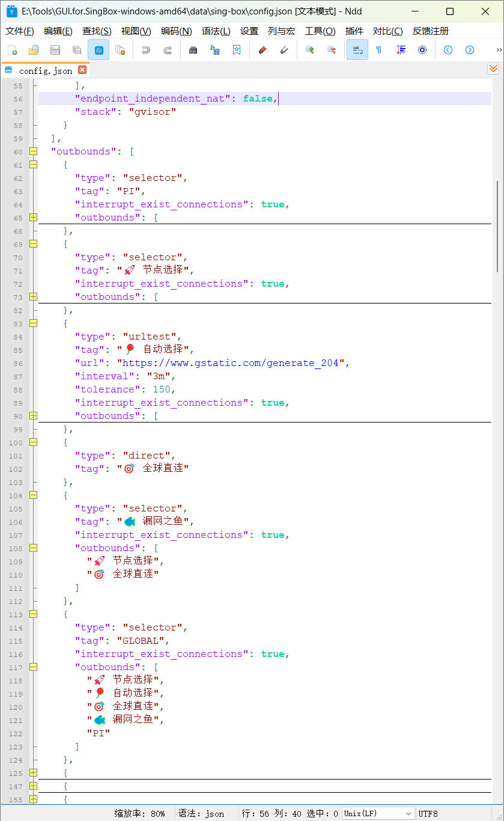This screenshot has height=821, width=504.
Task: Collapse the outbounds array at line 117
Action: pos(33,667)
